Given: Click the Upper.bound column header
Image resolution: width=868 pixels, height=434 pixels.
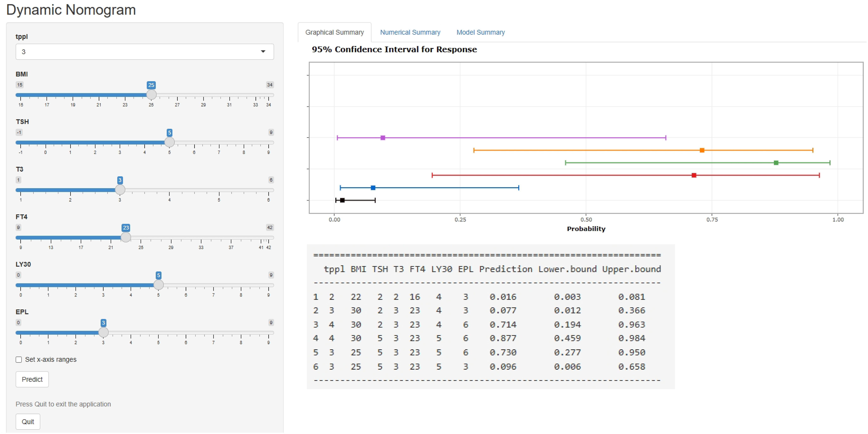Looking at the screenshot, I should 632,269.
